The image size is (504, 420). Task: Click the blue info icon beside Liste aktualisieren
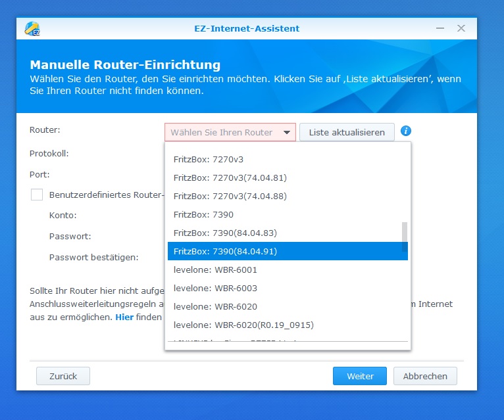[x=406, y=131]
